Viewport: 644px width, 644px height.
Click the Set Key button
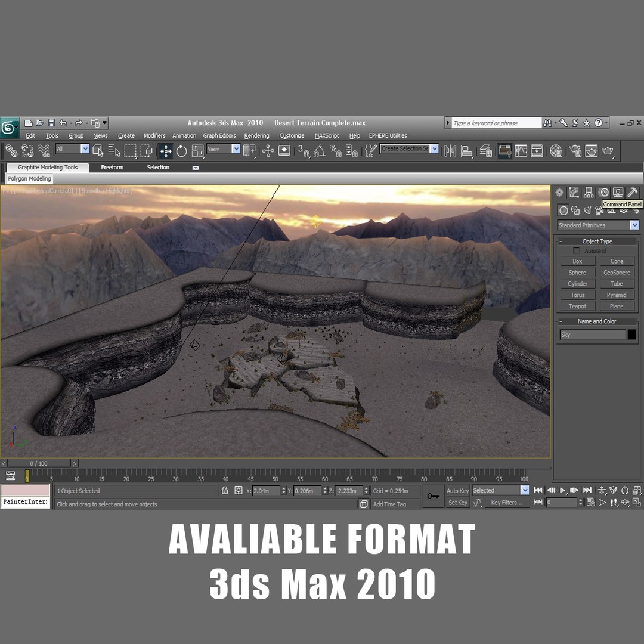pos(457,503)
